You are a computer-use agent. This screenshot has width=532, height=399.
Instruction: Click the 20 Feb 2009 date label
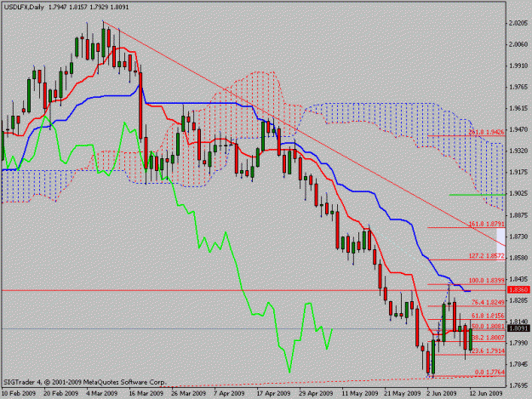coord(61,393)
